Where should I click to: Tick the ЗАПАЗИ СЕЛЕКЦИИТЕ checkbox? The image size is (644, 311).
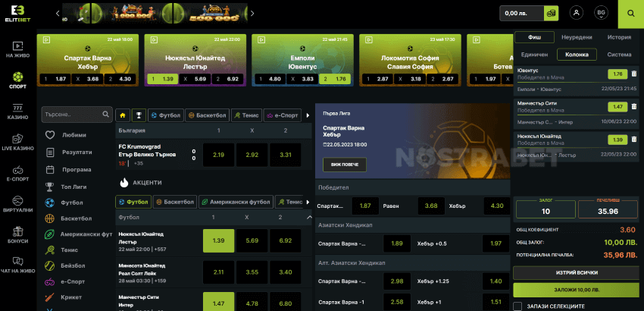(x=517, y=306)
